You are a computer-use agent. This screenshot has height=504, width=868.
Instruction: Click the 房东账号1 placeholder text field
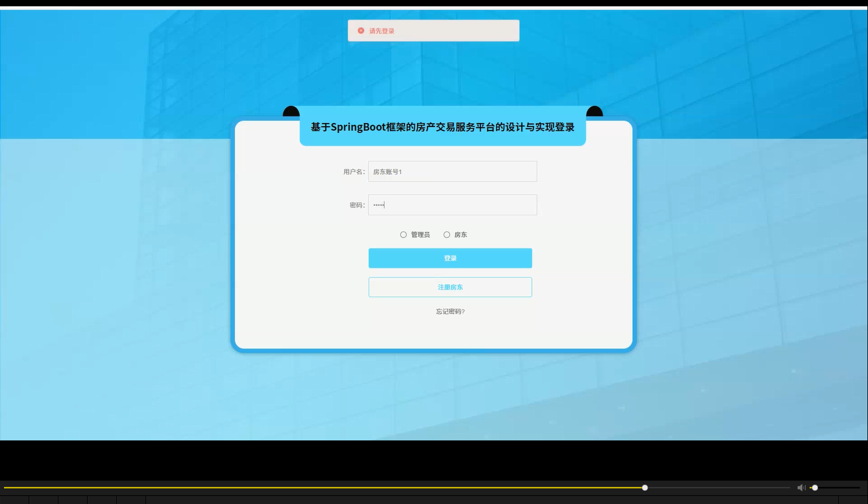(x=452, y=171)
